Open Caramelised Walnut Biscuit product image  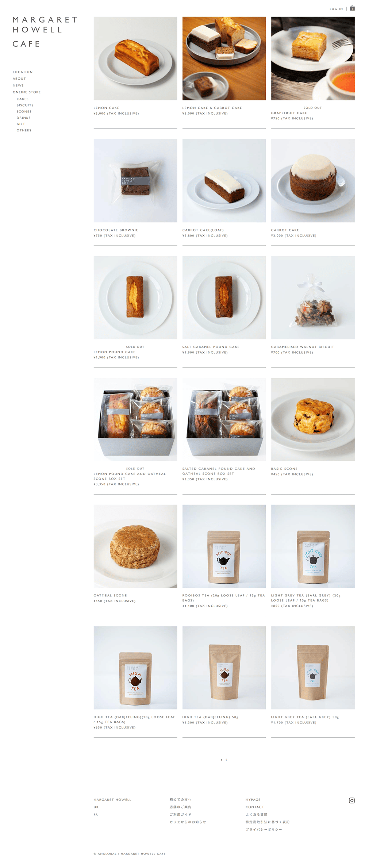point(313,297)
